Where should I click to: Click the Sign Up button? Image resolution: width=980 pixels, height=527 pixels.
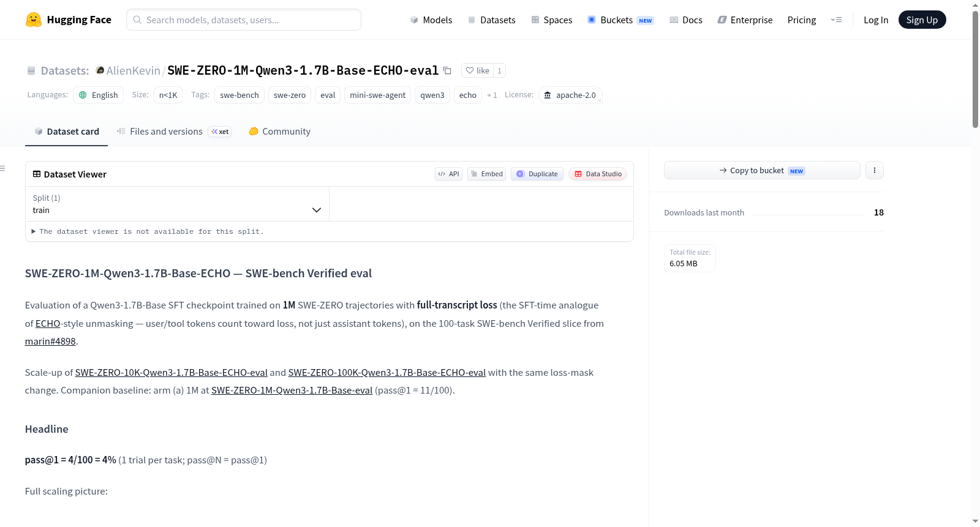tap(922, 20)
